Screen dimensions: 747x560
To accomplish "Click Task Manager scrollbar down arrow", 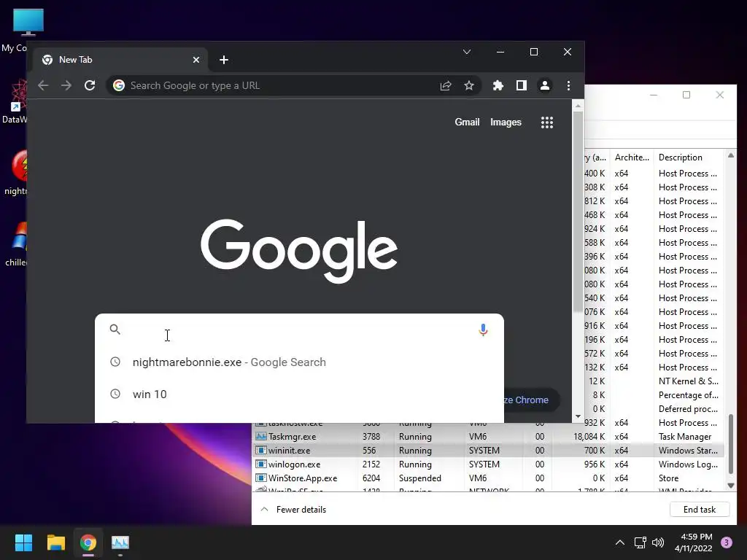I will click(x=731, y=486).
